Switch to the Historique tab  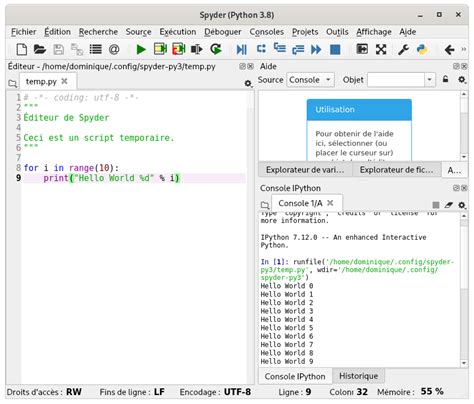pos(358,376)
